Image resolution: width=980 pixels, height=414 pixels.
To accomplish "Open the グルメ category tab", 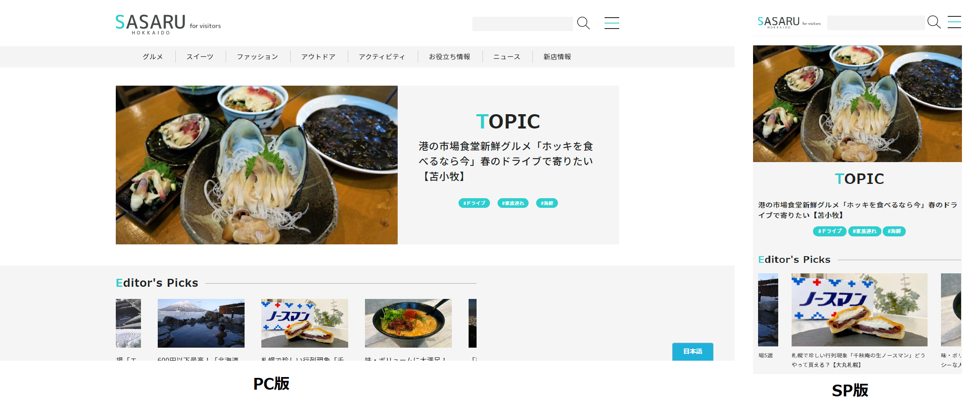I will tap(153, 57).
